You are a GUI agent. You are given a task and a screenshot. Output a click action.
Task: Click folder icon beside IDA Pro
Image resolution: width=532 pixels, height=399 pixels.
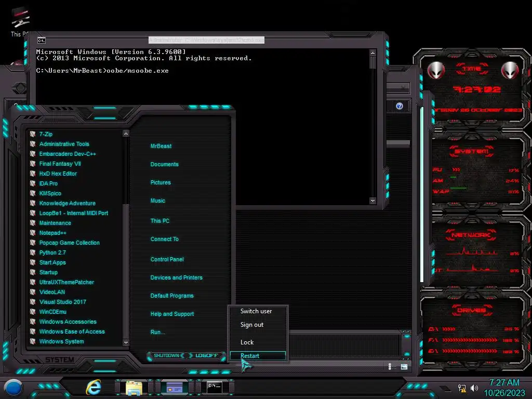tap(33, 183)
